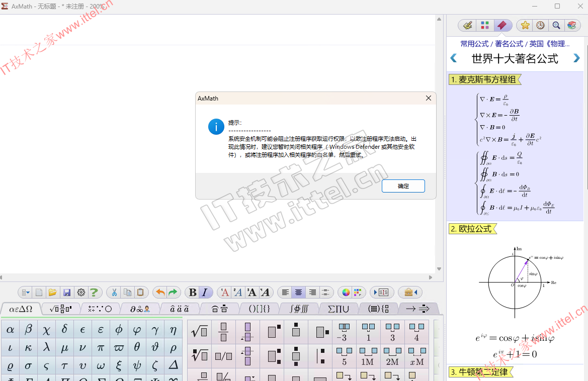
Task: Open the 著名公式 breadcrumb link
Action: (509, 44)
